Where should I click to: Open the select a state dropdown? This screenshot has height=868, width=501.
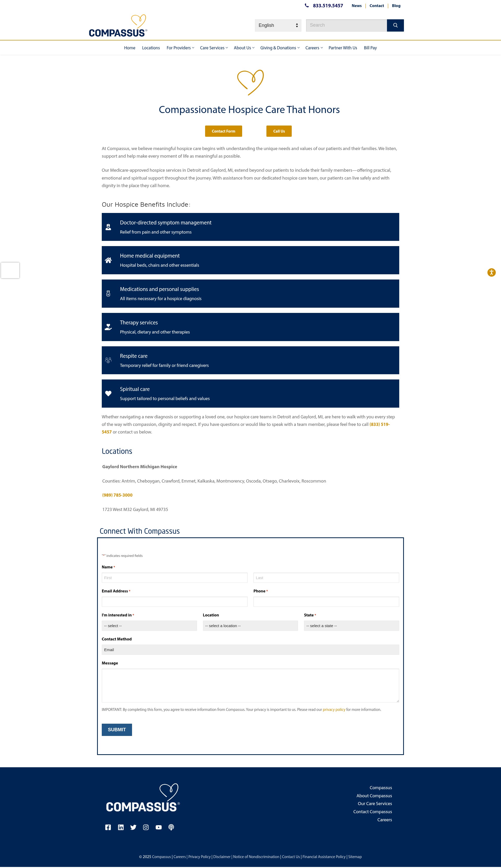(351, 626)
